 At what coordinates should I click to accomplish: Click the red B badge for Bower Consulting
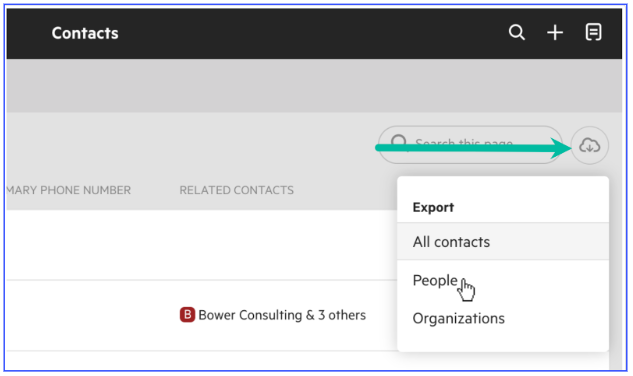click(187, 315)
